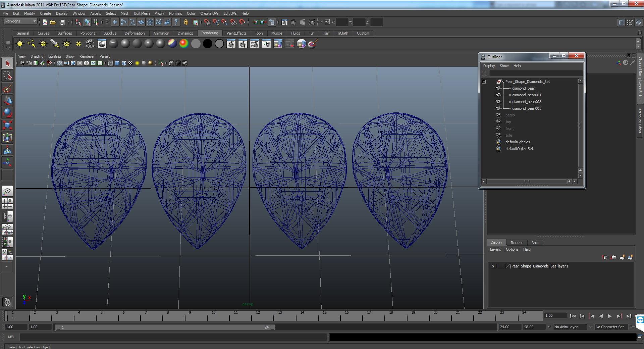Open the Create UVs menu

click(x=209, y=13)
